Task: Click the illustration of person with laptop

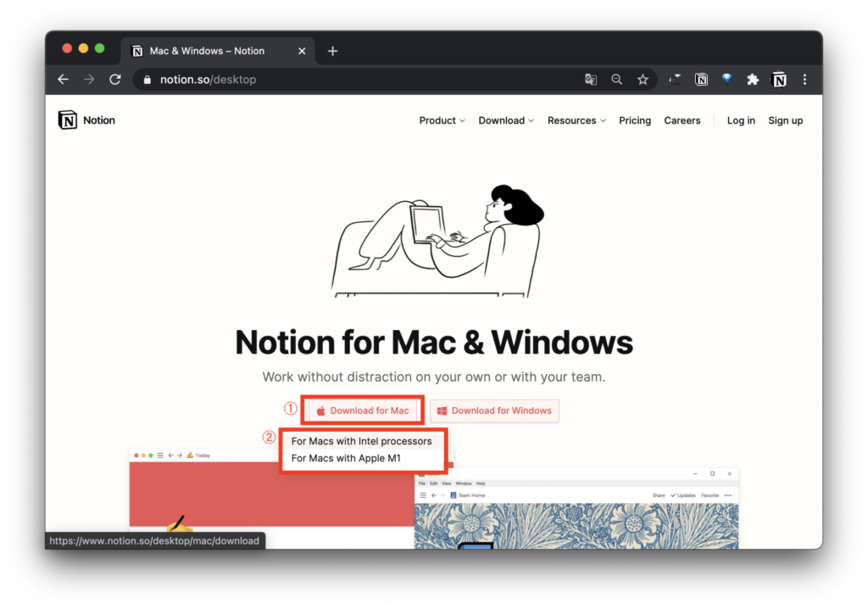Action: click(x=437, y=241)
